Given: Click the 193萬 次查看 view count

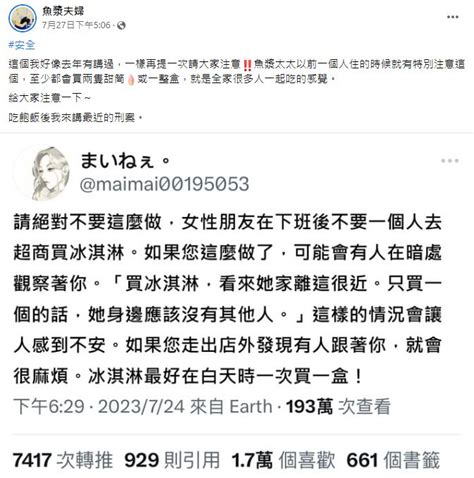Looking at the screenshot, I should 338,407.
